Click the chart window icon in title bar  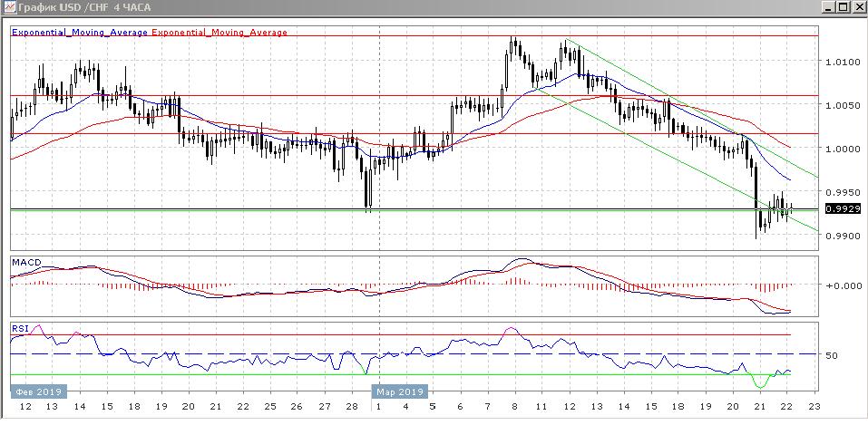point(9,7)
